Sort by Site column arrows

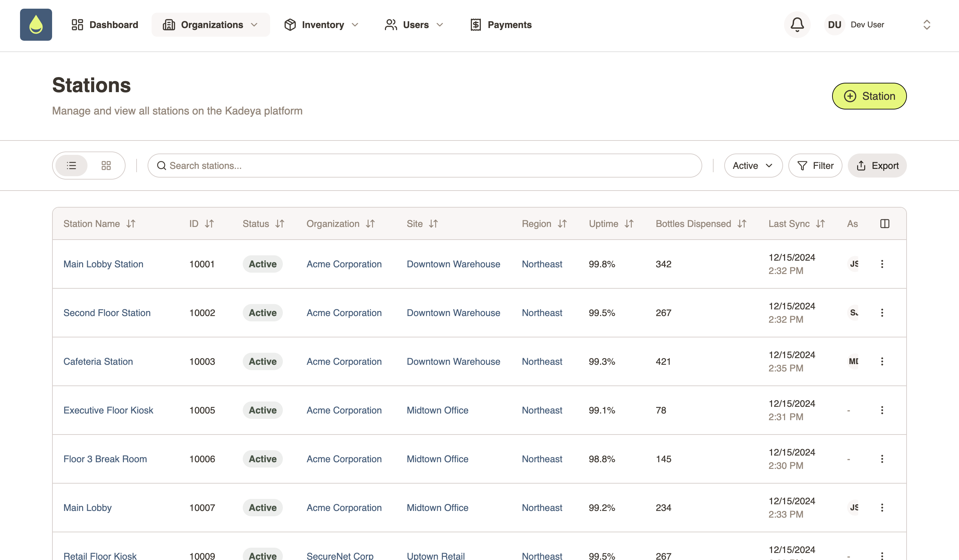433,224
